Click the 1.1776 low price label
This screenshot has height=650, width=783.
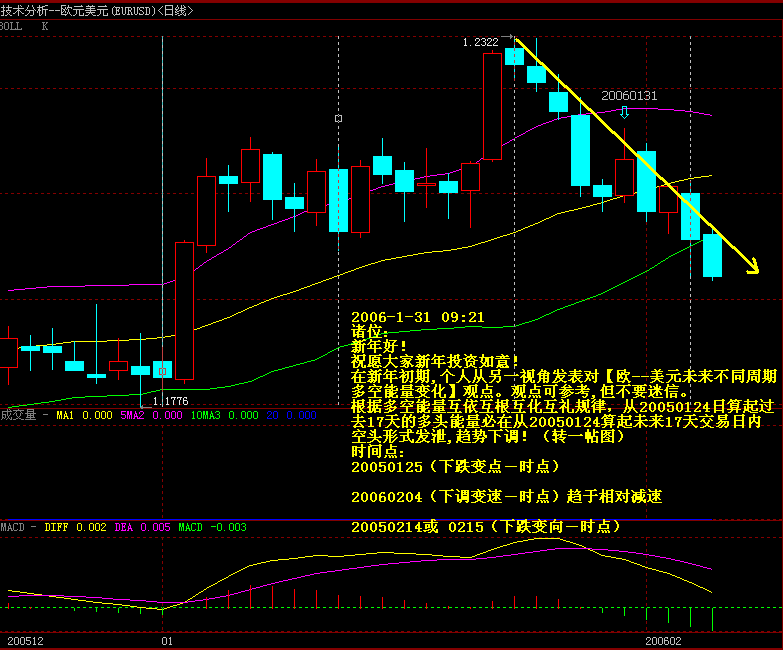coord(170,401)
